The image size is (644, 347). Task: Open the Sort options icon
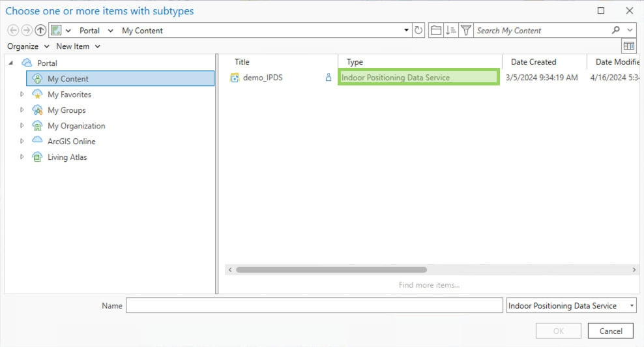tap(450, 30)
